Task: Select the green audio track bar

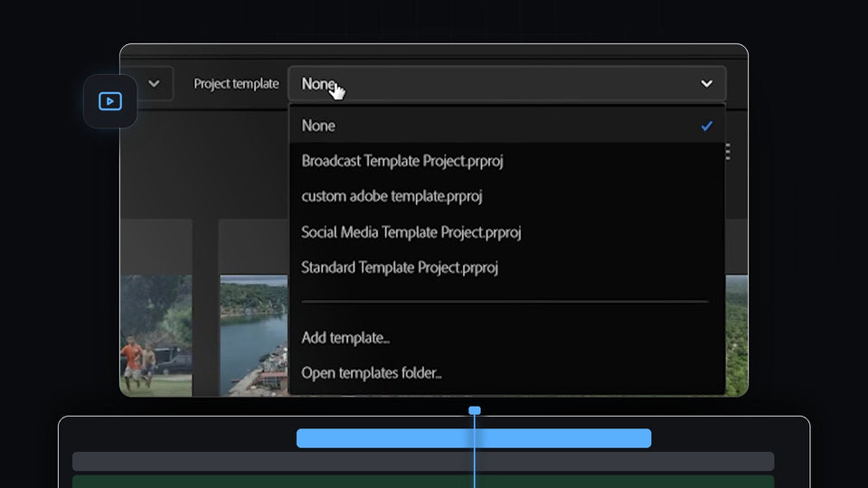Action: [423, 482]
